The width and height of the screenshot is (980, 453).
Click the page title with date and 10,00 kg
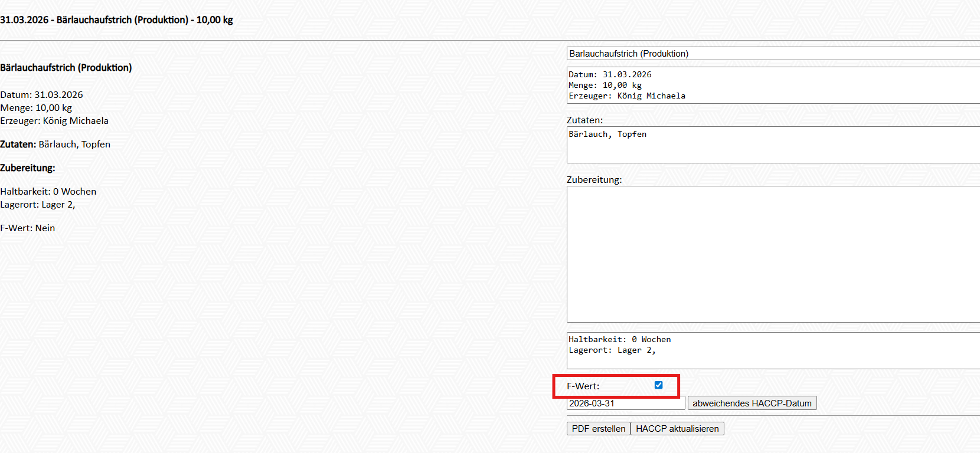(x=116, y=20)
